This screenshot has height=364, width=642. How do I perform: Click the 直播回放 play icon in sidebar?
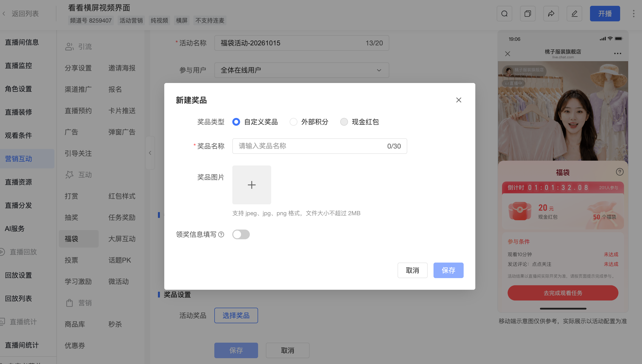pyautogui.click(x=2, y=252)
